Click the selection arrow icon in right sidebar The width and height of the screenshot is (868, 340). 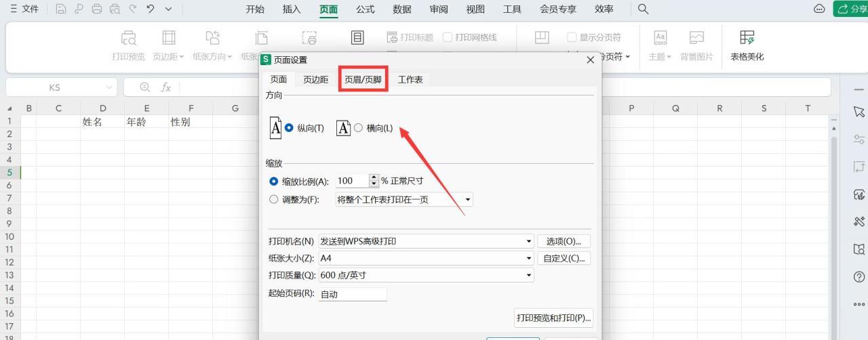(x=859, y=111)
